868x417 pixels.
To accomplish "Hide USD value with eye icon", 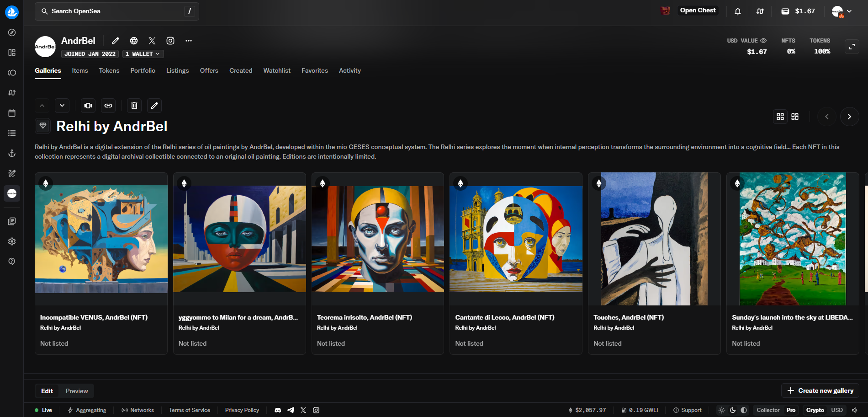I will point(763,41).
